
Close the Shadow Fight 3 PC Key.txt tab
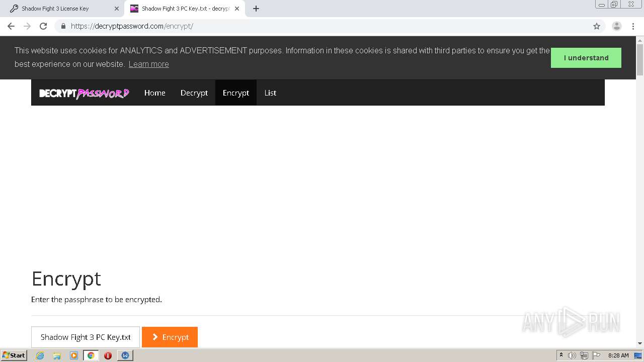(237, 9)
